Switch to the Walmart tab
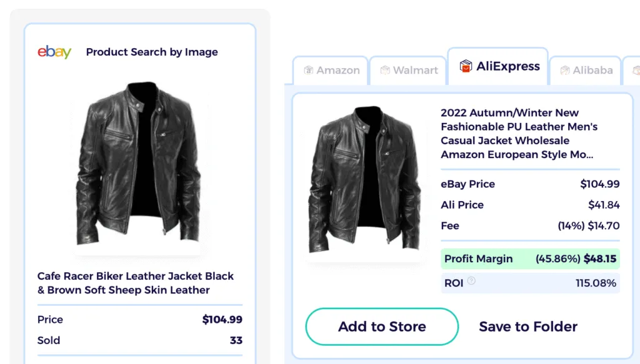This screenshot has width=640, height=364. [x=407, y=71]
